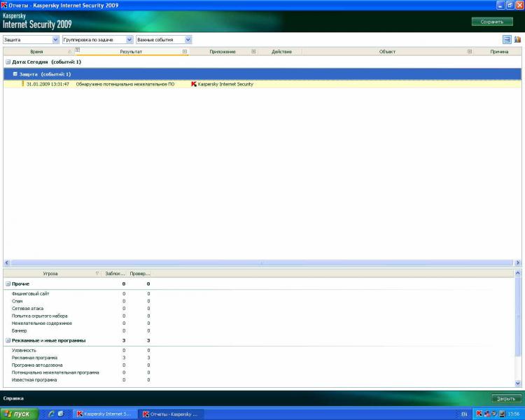Click the Закрыть button
This screenshot has height=420, width=525.
(x=506, y=398)
